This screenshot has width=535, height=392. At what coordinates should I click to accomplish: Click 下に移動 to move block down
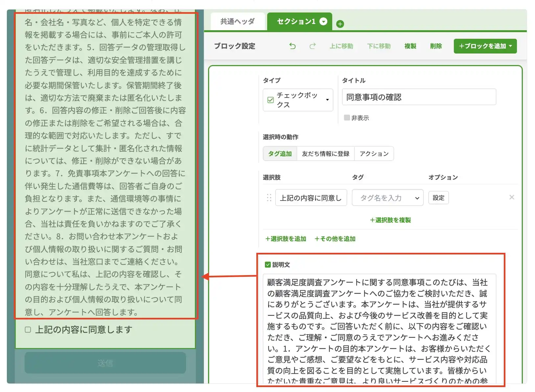click(x=379, y=46)
